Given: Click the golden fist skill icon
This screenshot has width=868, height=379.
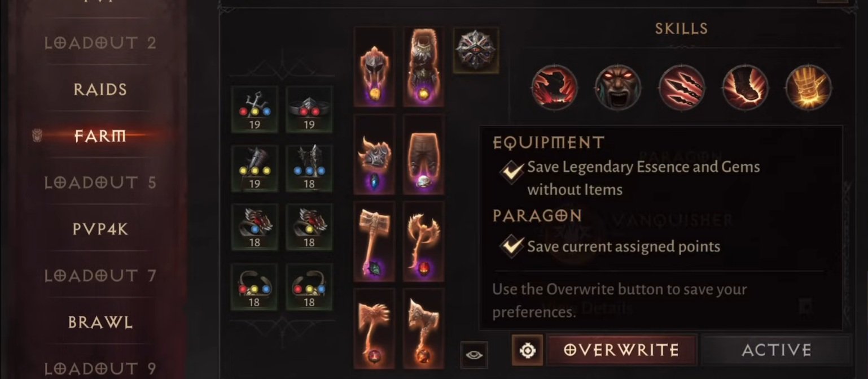Looking at the screenshot, I should point(809,87).
